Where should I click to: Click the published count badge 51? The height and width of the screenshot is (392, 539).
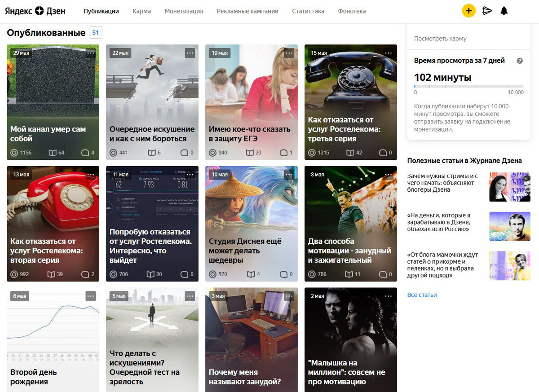pyautogui.click(x=96, y=32)
